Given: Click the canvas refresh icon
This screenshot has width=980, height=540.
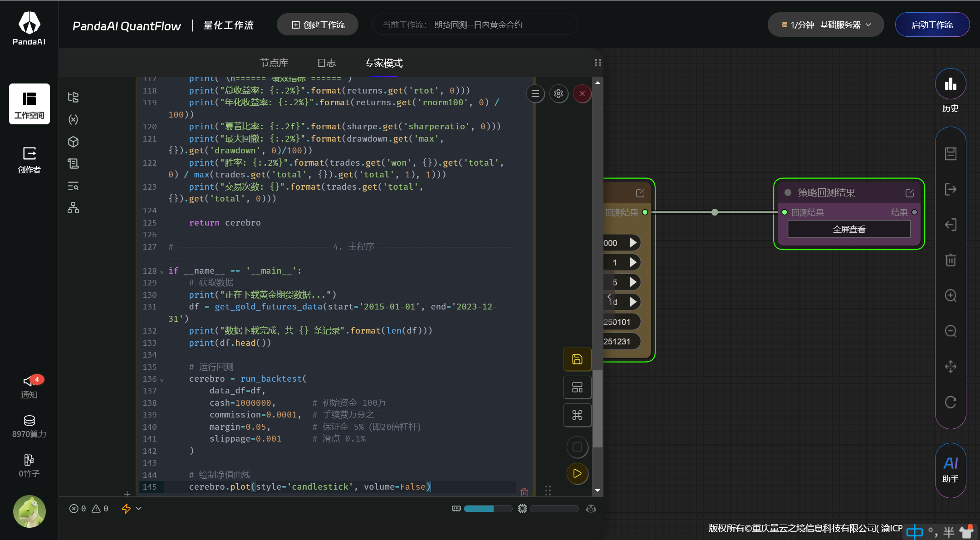Looking at the screenshot, I should [x=951, y=402].
